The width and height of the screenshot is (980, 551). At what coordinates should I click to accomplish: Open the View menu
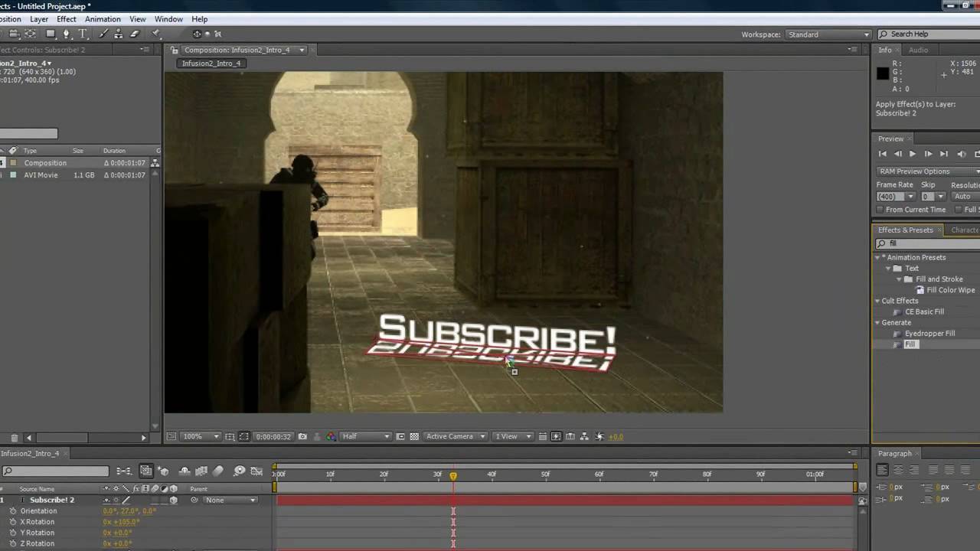(138, 19)
